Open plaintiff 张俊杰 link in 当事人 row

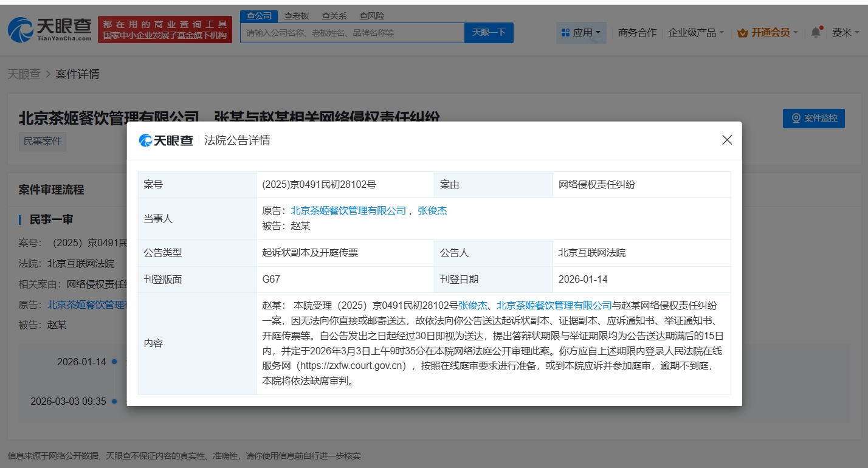[432, 211]
